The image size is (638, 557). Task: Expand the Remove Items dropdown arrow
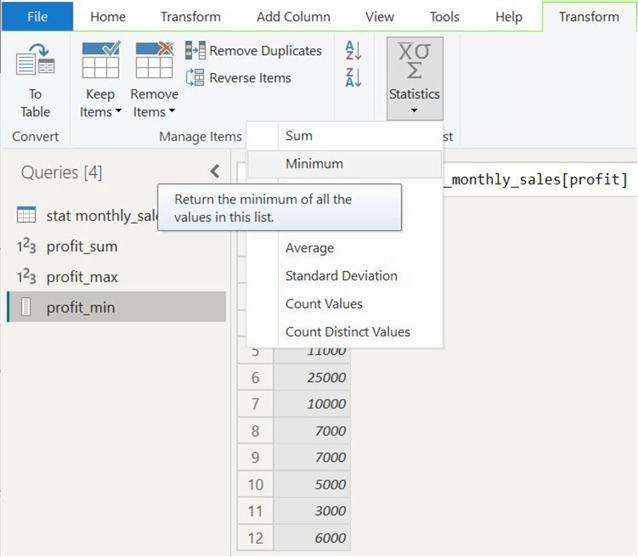[x=171, y=112]
